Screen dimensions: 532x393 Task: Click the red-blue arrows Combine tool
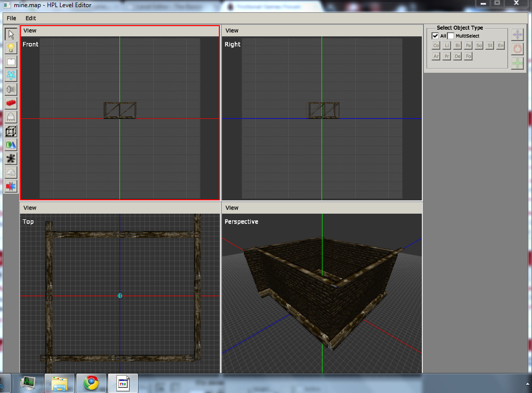pyautogui.click(x=11, y=186)
